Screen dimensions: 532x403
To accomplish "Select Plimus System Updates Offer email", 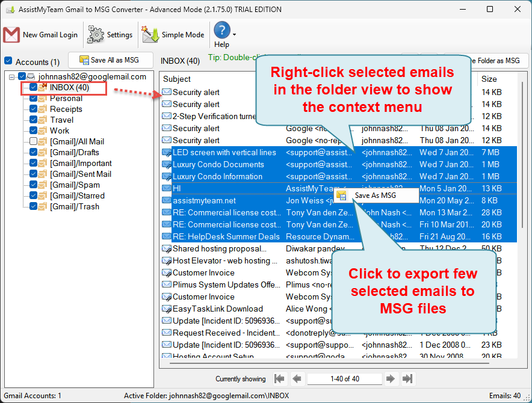I will pos(226,285).
